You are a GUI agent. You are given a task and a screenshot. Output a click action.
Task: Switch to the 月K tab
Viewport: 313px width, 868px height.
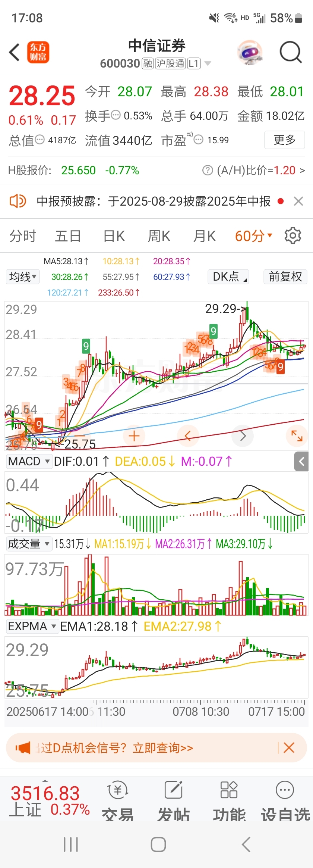pos(205,236)
